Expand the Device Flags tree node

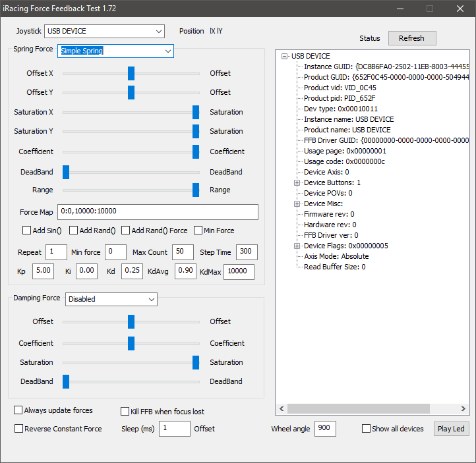[297, 246]
